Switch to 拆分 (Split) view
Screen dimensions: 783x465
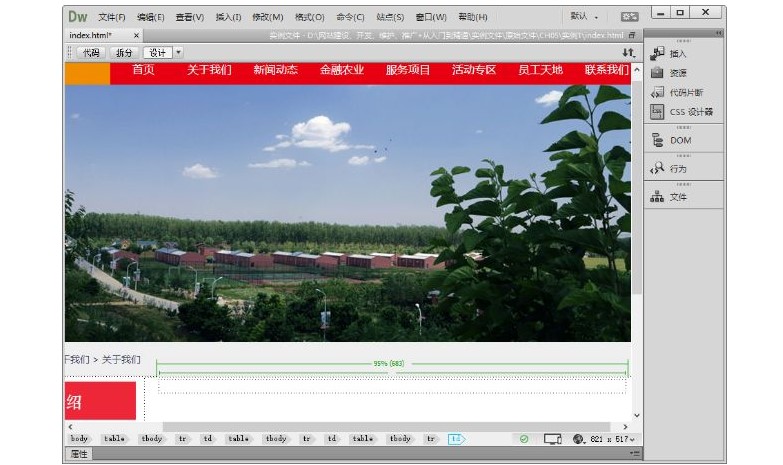tap(124, 53)
